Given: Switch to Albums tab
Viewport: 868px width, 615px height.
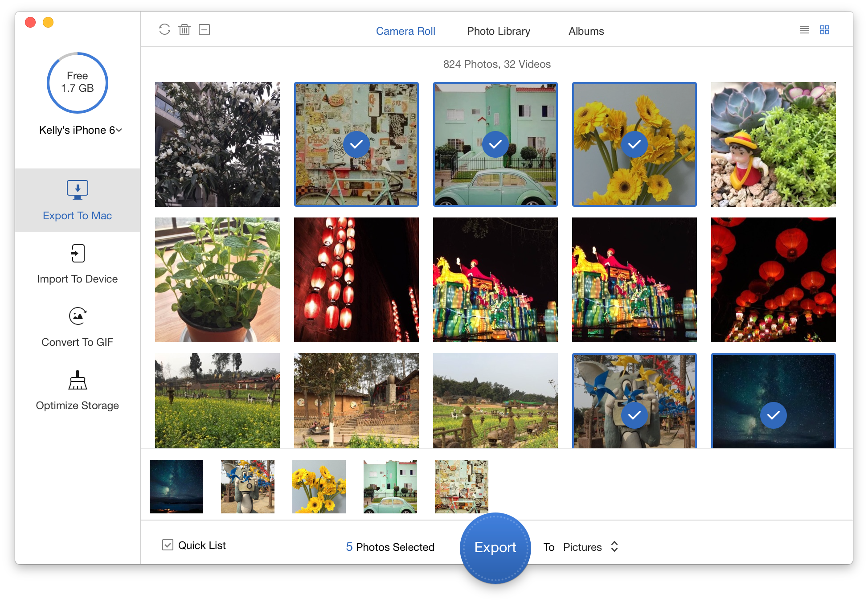Looking at the screenshot, I should 586,31.
